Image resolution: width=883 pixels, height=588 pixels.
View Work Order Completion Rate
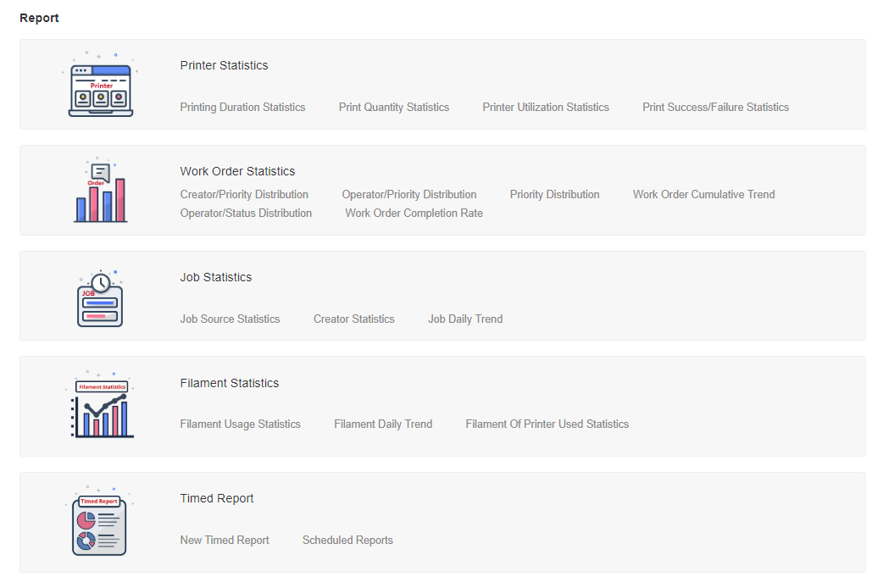tap(414, 214)
